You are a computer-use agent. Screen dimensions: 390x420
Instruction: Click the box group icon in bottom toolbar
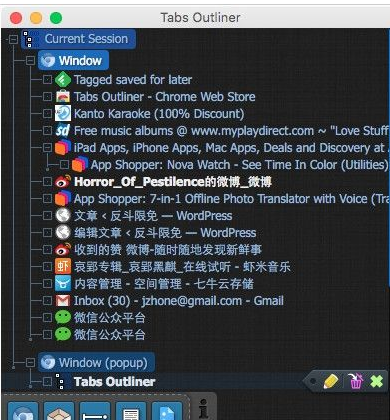click(59, 411)
